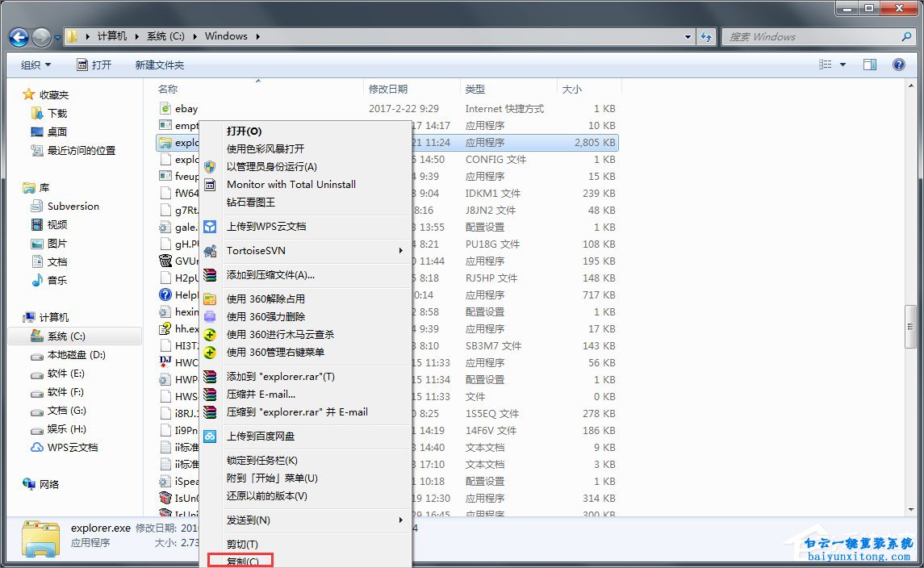Show the preview pane icon on toolbar
The height and width of the screenshot is (568, 924).
870,64
